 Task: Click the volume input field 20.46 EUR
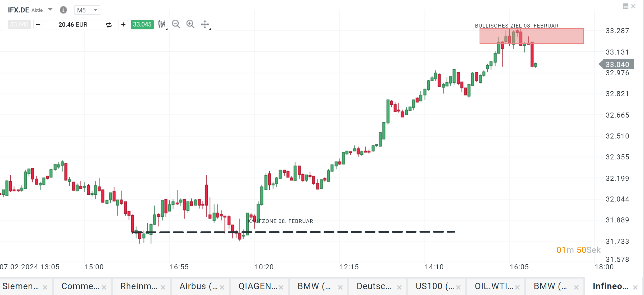73,25
